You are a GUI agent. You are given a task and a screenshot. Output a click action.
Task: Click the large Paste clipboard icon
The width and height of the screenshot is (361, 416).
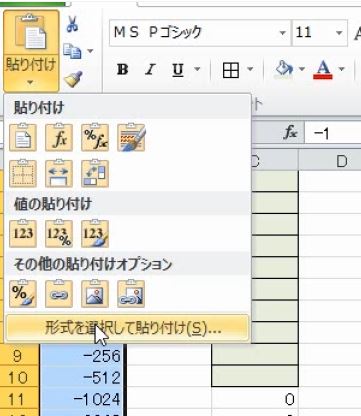(31, 33)
